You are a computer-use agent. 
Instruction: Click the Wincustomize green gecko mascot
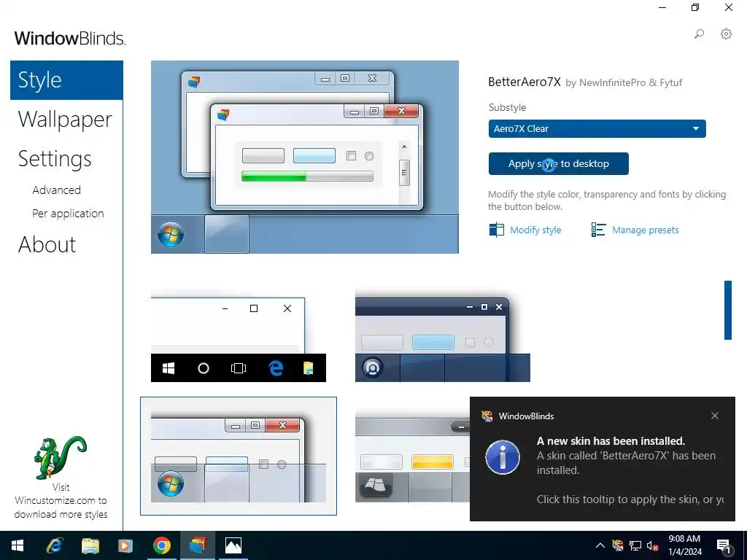[x=60, y=458]
